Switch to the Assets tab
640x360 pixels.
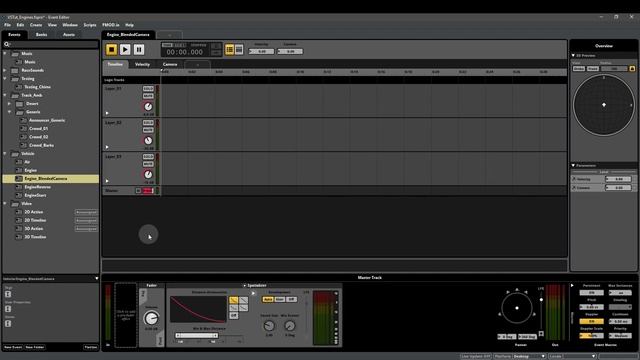[69, 35]
